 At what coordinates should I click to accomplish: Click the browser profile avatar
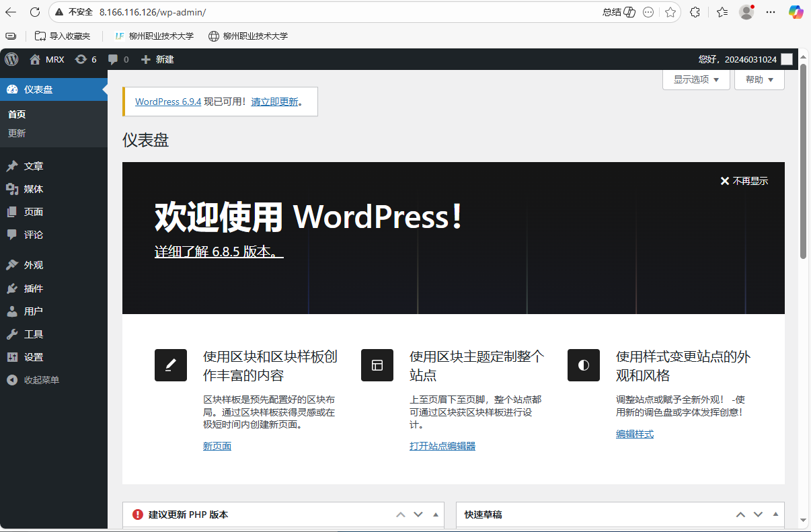(x=746, y=12)
